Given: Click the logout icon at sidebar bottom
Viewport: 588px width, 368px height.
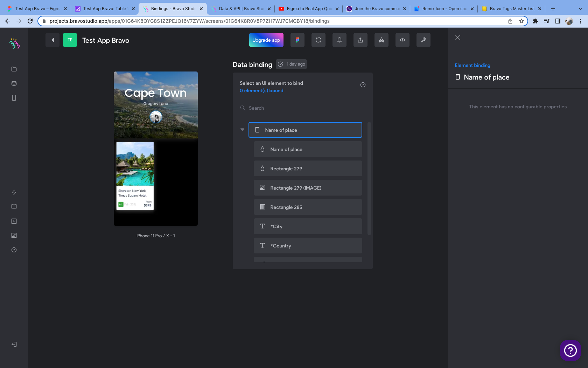Looking at the screenshot, I should pos(14,344).
